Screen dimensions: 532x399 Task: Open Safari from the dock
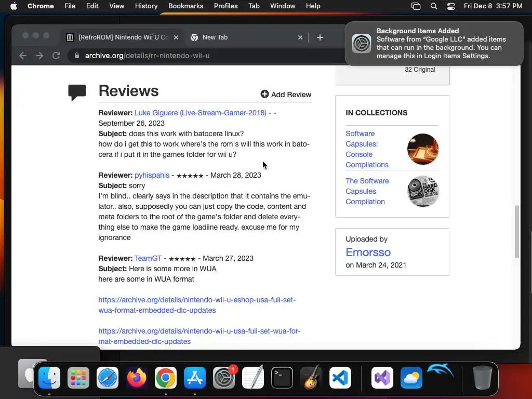108,377
